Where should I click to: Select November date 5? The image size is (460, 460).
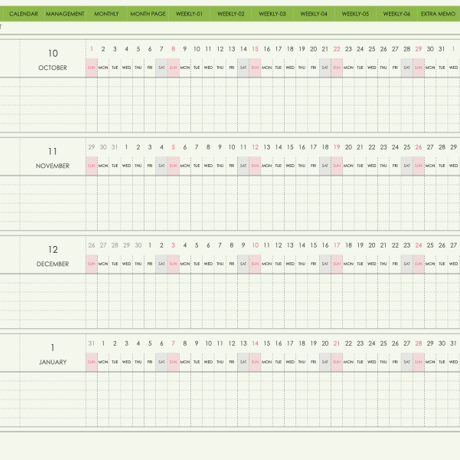173,147
